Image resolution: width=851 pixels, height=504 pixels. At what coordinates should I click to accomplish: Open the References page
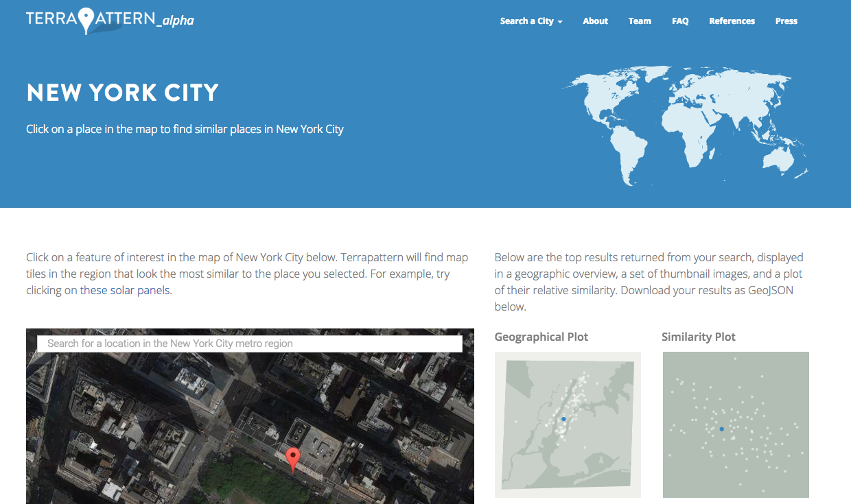pos(732,21)
